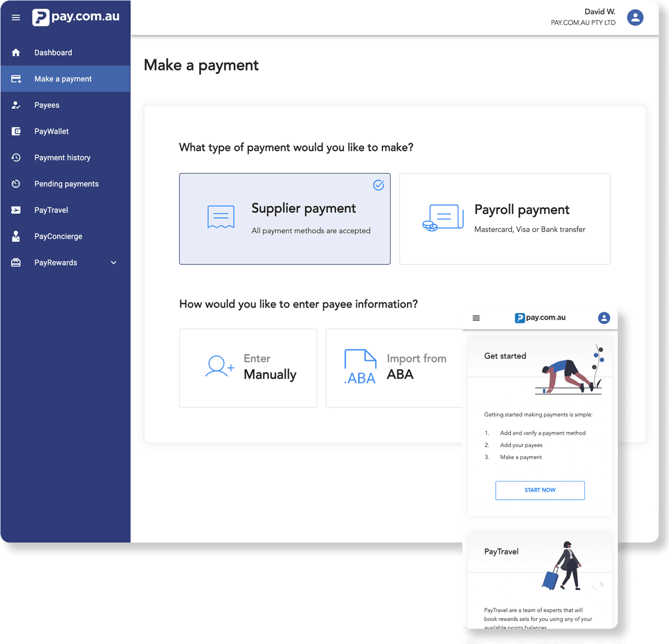
Task: Open the hamburger menu in the desktop sidebar
Action: click(16, 18)
